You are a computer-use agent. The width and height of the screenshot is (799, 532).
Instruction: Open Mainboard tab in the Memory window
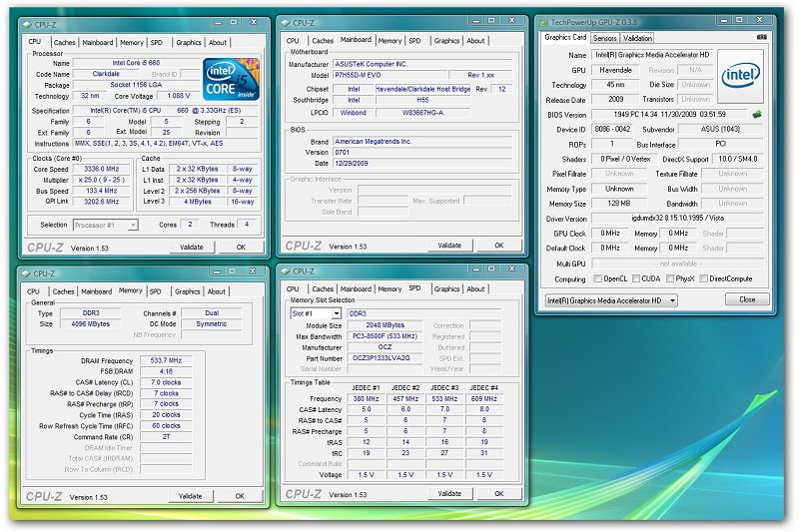96,291
